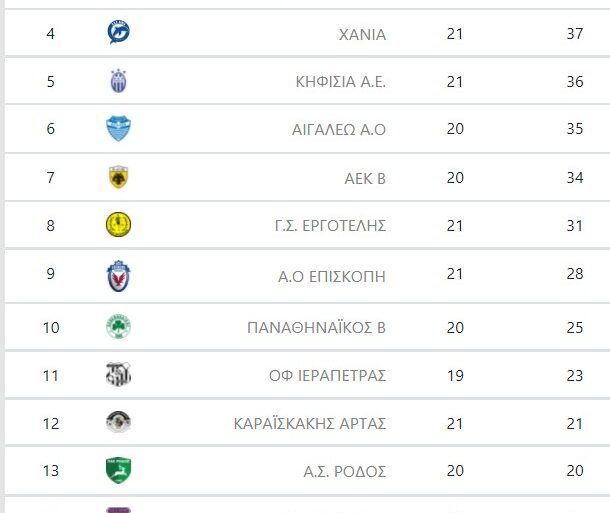Click the ΠΑΝΑΘΗΝΑΪΚΟΣ Β green shamrock logo
Screen dimensions: 610x513
tap(118, 326)
